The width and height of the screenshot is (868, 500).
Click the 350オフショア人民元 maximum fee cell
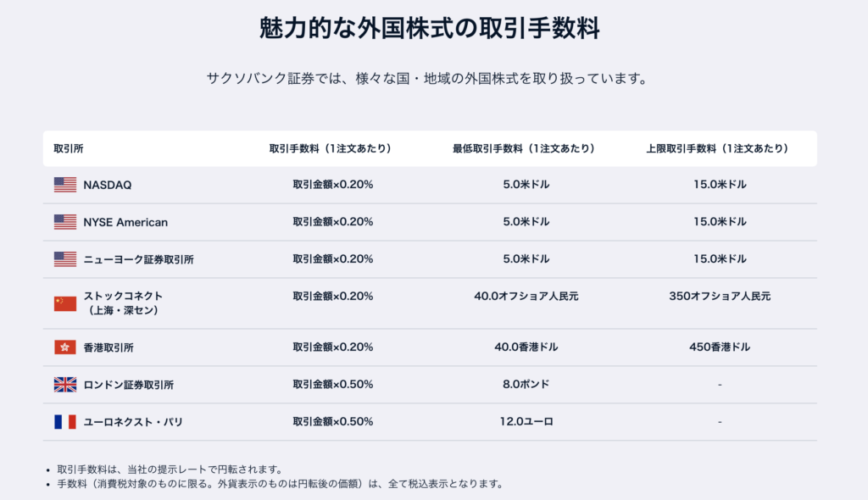point(720,297)
